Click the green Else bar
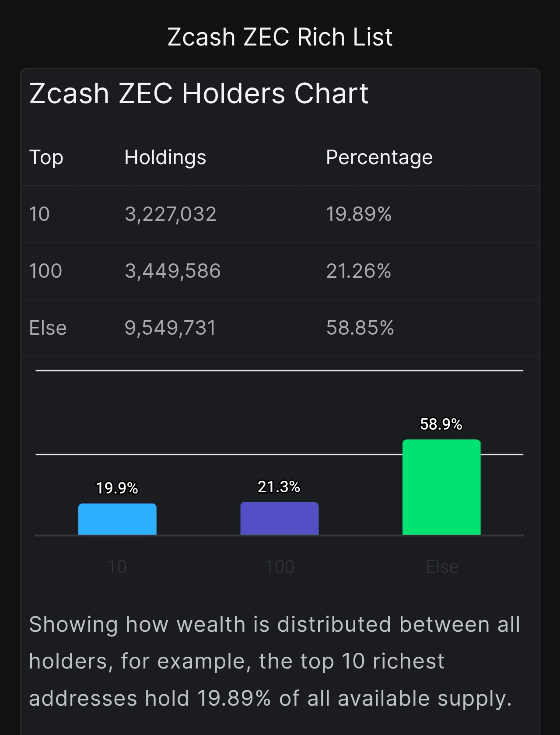 coord(441,487)
